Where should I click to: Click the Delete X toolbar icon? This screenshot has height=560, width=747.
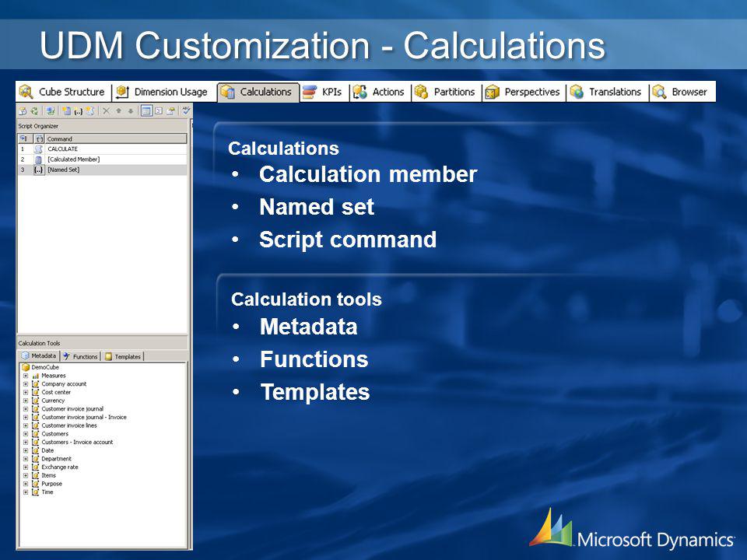click(107, 111)
